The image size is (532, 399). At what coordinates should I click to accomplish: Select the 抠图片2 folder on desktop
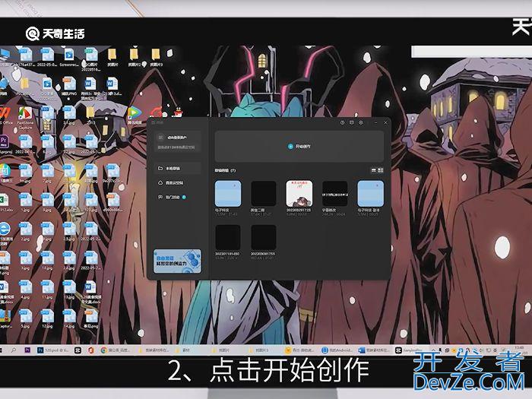coord(134,57)
